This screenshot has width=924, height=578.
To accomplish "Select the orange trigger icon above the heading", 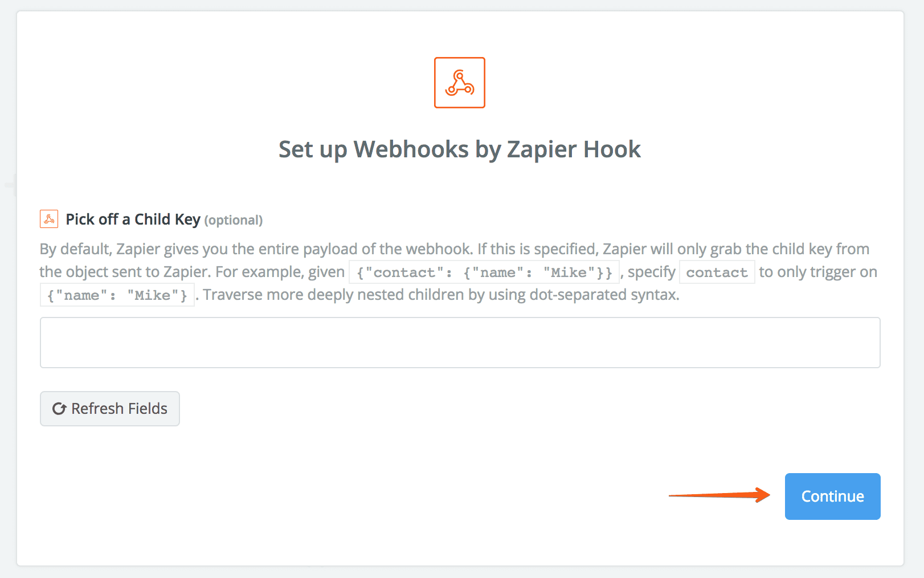I will click(459, 82).
